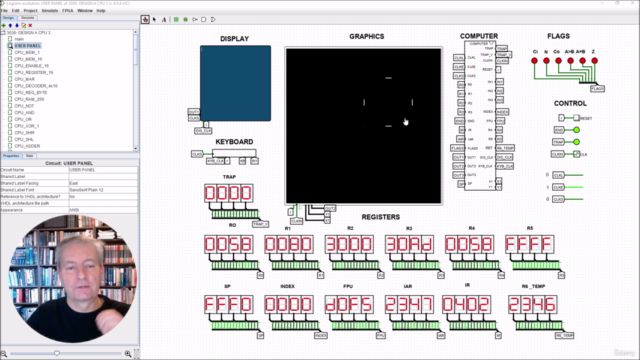Screen dimensions: 640x360
Task: Click the KEYBOARD input buffer component
Action: pyautogui.click(x=234, y=153)
